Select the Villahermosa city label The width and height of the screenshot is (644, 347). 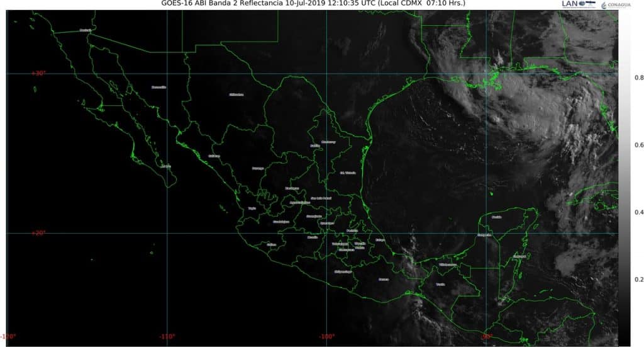448,265
